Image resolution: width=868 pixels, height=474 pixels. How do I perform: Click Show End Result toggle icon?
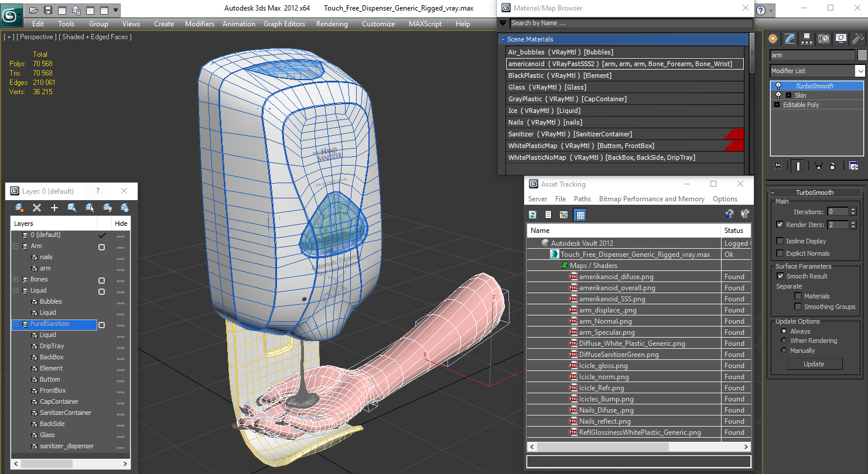[798, 166]
